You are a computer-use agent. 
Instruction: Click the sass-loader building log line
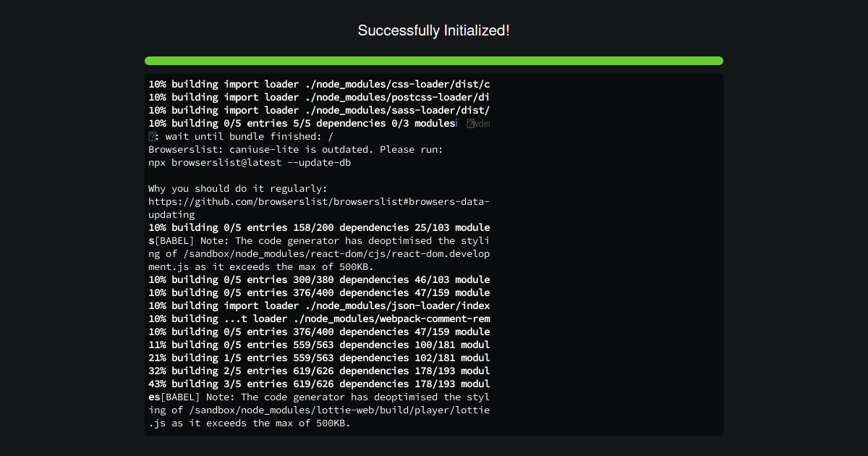coord(320,110)
